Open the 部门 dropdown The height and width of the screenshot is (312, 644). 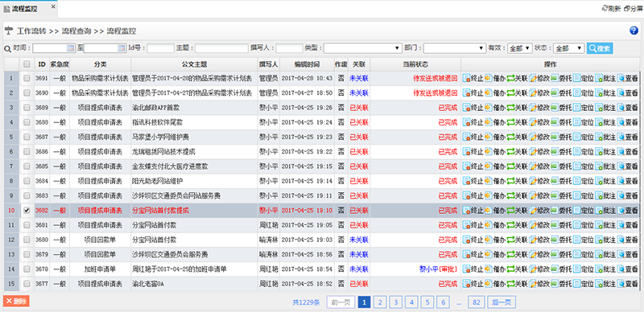455,48
